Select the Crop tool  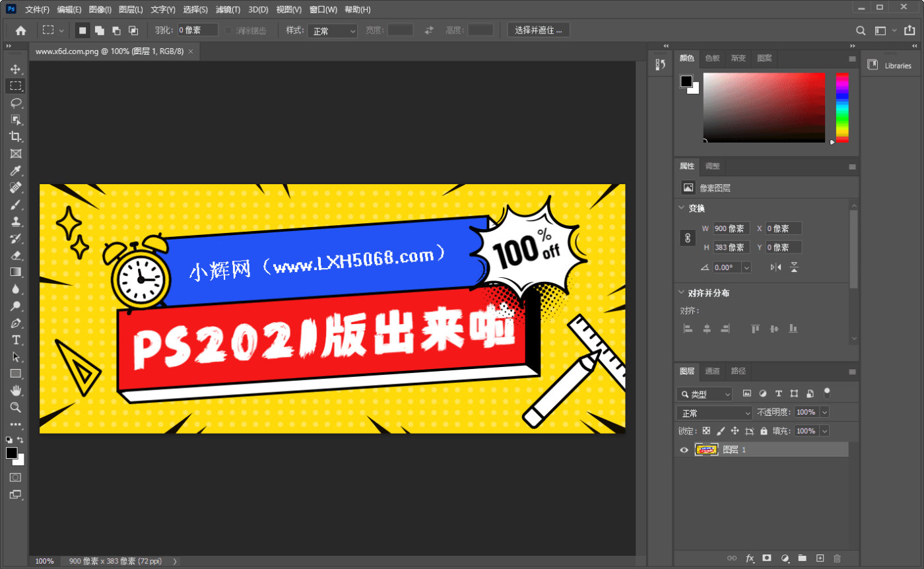(15, 137)
